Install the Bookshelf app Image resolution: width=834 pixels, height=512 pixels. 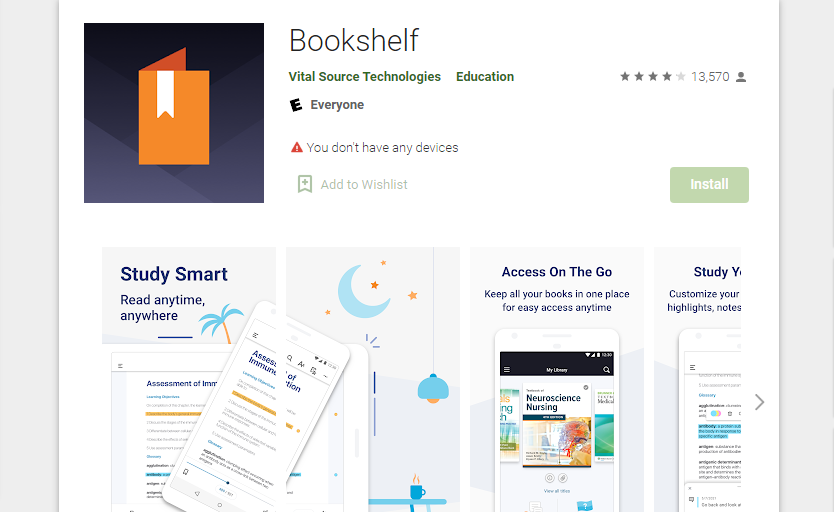pyautogui.click(x=709, y=184)
